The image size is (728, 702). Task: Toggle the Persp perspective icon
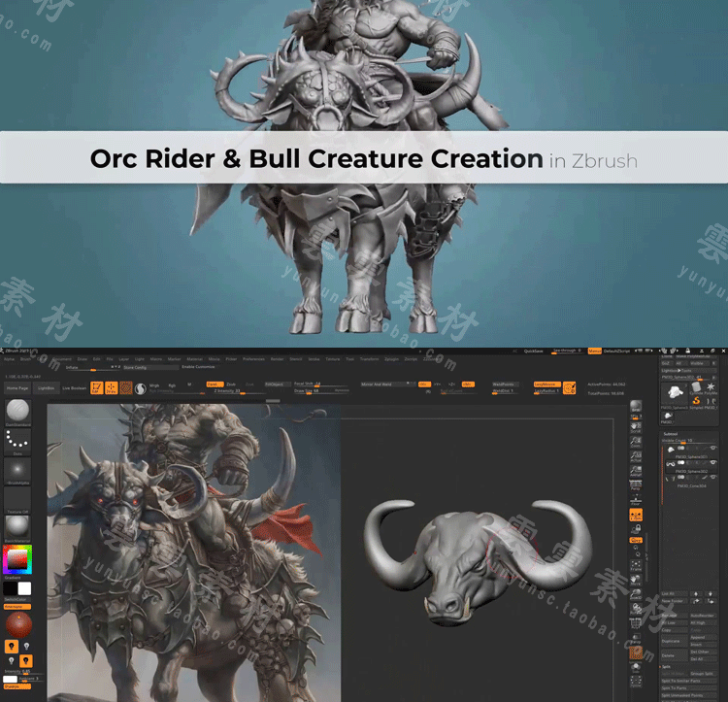click(636, 485)
